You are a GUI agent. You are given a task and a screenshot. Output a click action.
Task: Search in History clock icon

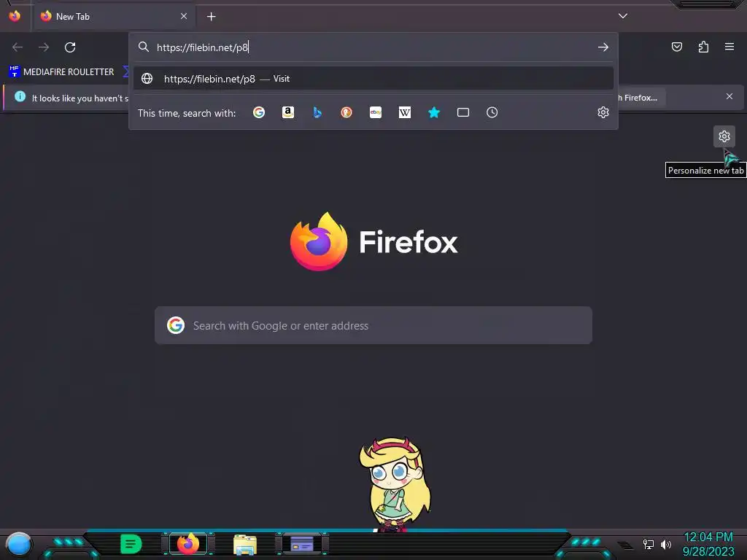492,112
